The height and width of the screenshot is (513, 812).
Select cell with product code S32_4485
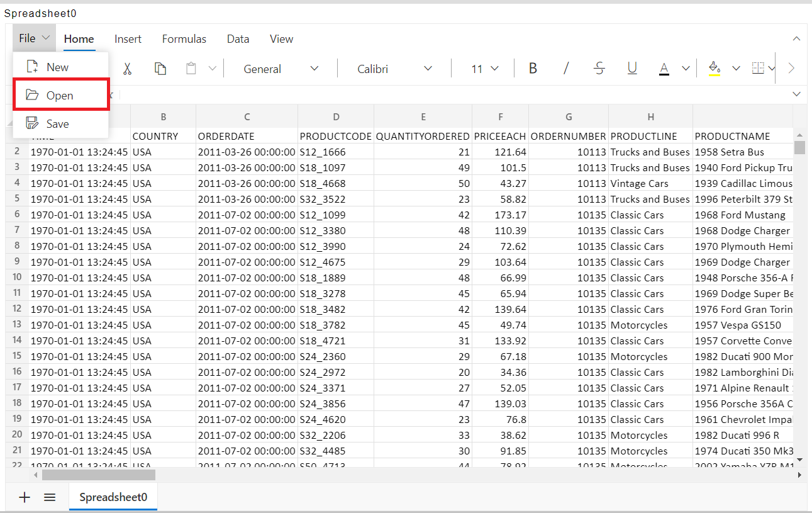[336, 451]
